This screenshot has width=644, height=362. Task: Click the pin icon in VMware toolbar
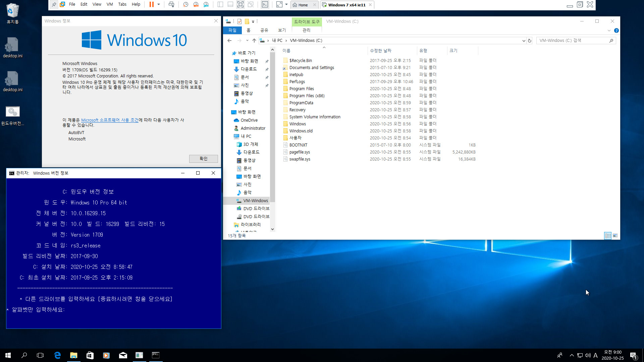click(x=54, y=5)
